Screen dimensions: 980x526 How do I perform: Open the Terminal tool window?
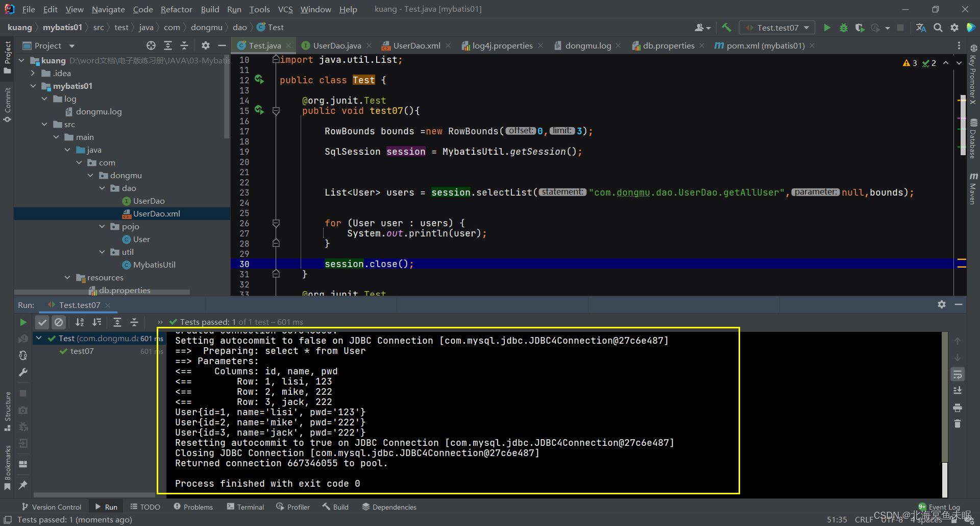point(245,507)
